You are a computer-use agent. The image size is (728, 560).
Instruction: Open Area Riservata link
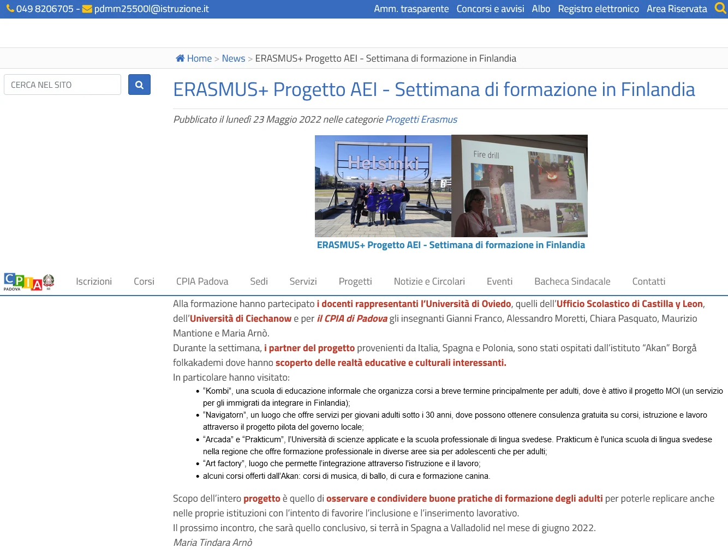click(677, 9)
